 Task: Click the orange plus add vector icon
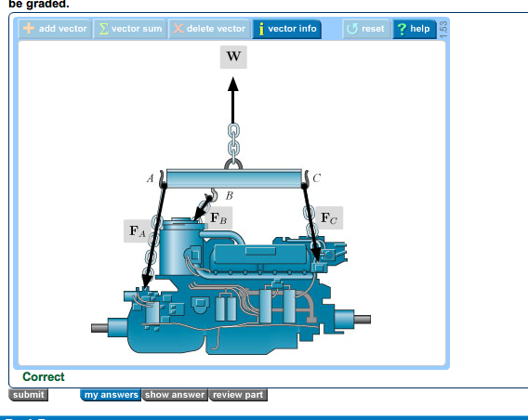[29, 28]
